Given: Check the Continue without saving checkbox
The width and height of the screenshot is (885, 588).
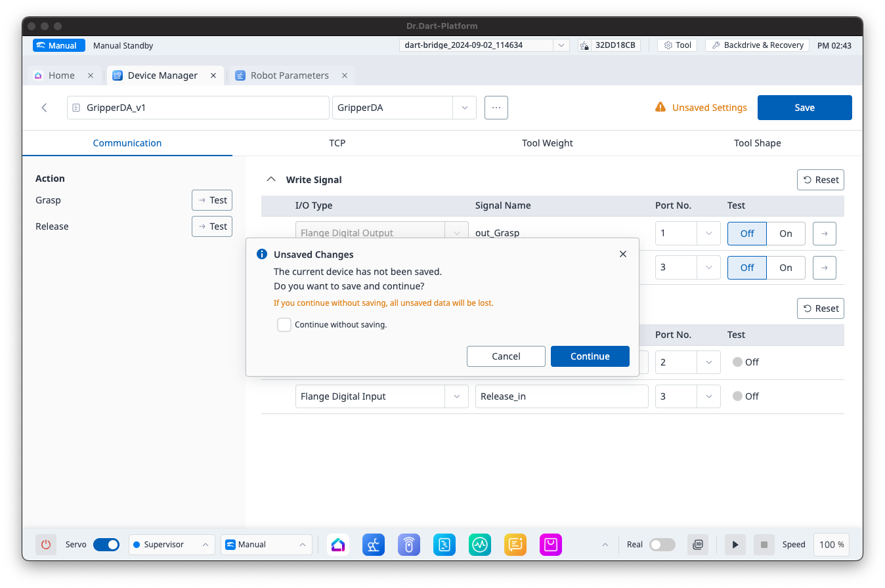Looking at the screenshot, I should 284,325.
